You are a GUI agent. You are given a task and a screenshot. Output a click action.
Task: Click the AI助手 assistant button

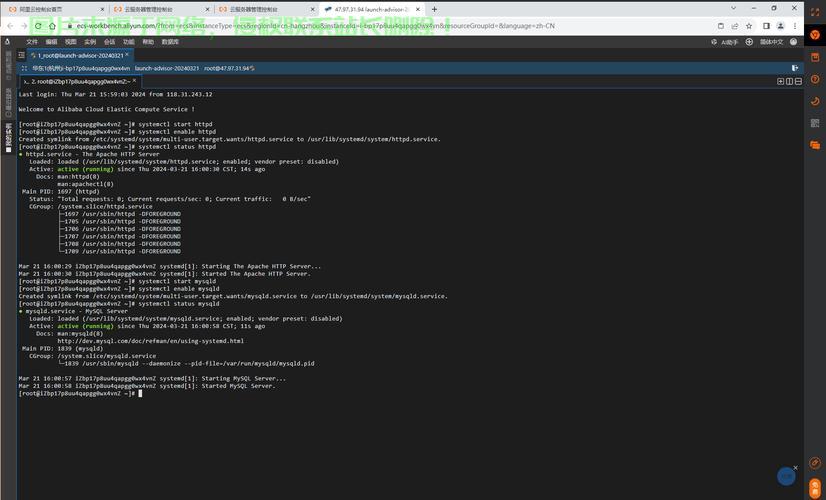[728, 42]
